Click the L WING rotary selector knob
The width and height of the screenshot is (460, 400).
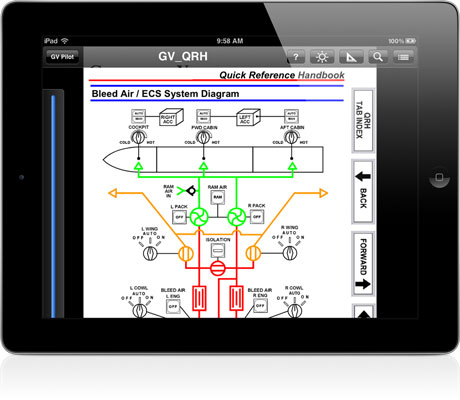point(150,253)
